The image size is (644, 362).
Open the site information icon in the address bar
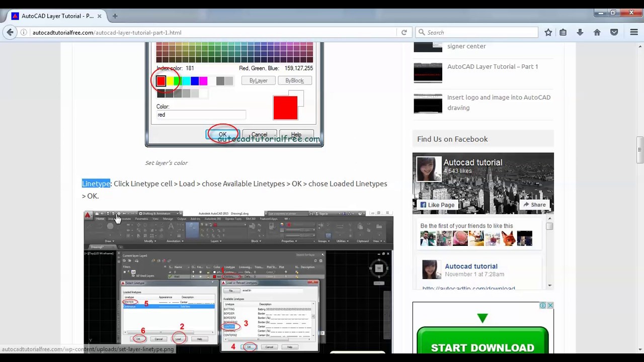pyautogui.click(x=24, y=32)
